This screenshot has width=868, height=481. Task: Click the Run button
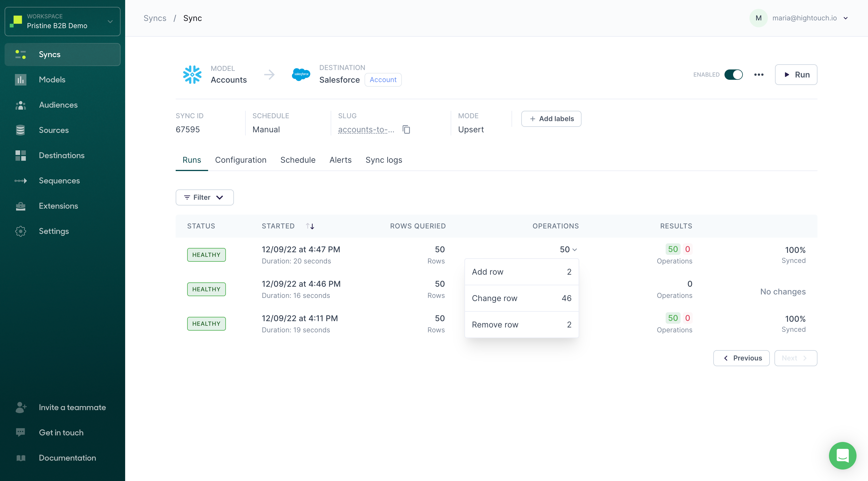pyautogui.click(x=796, y=74)
